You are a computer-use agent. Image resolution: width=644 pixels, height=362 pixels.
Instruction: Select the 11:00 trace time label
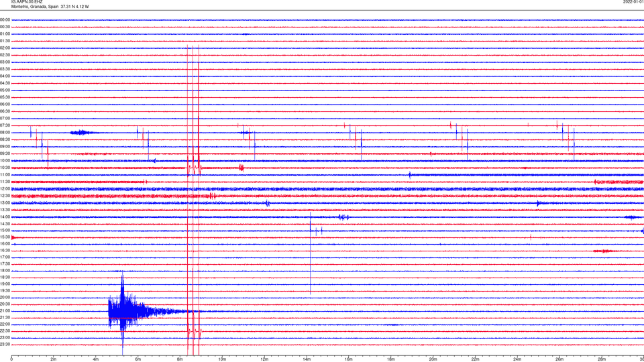click(x=5, y=175)
